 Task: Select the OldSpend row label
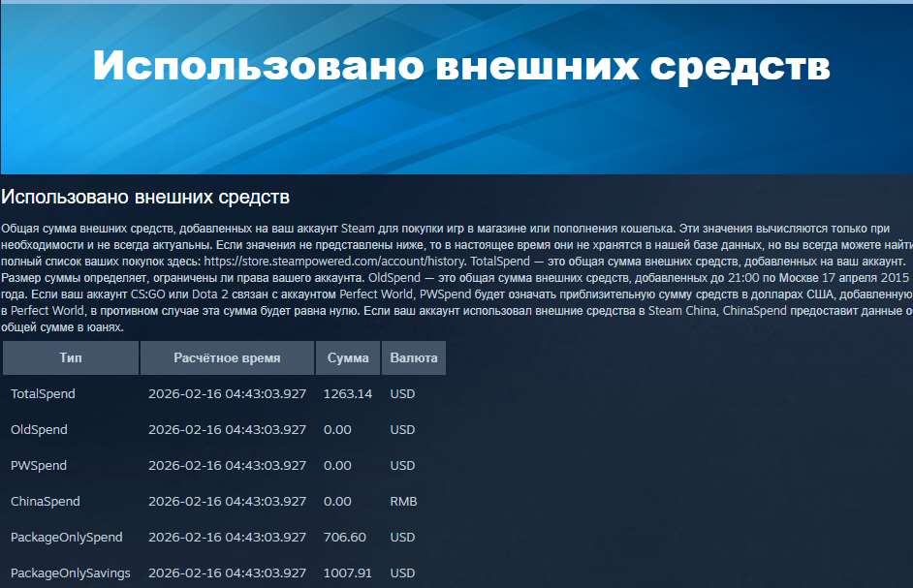[36, 429]
